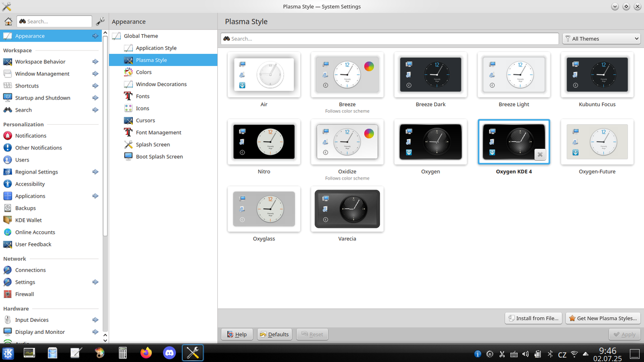Screen dimensions: 644x362
Task: Select Application Style in Appearance list
Action: tap(163, 48)
